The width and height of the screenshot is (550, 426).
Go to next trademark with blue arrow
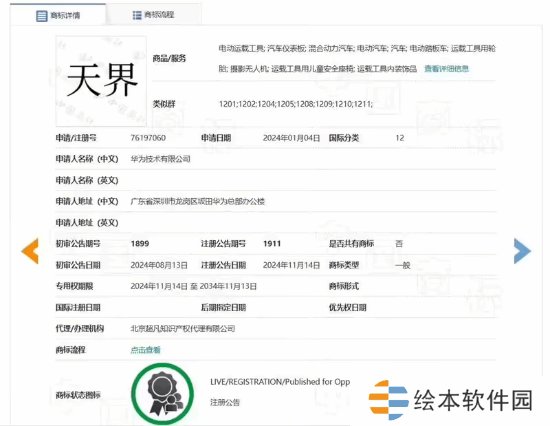tap(522, 251)
